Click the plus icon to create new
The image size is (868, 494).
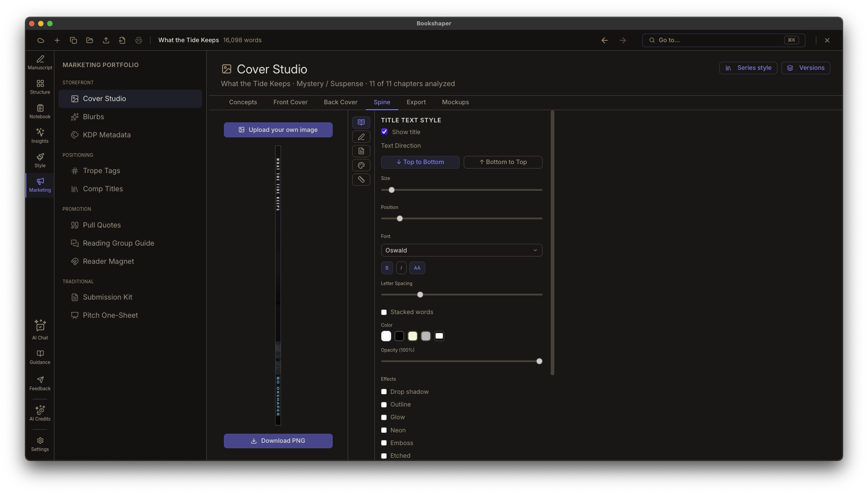pyautogui.click(x=57, y=40)
